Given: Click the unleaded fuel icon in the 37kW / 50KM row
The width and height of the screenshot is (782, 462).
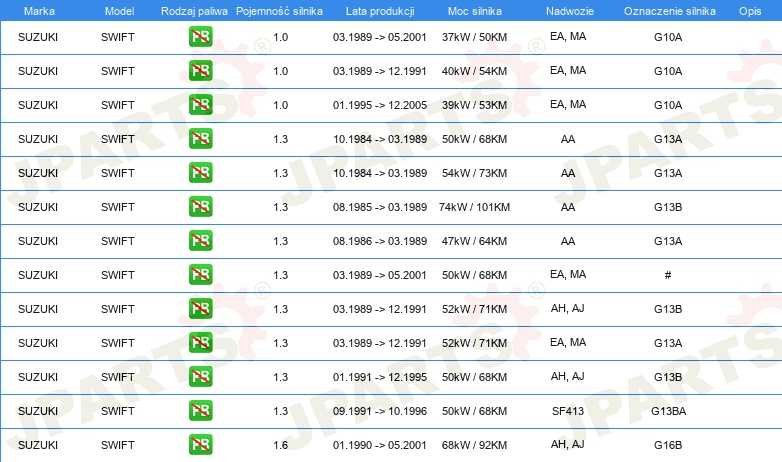Looking at the screenshot, I should point(200,36).
